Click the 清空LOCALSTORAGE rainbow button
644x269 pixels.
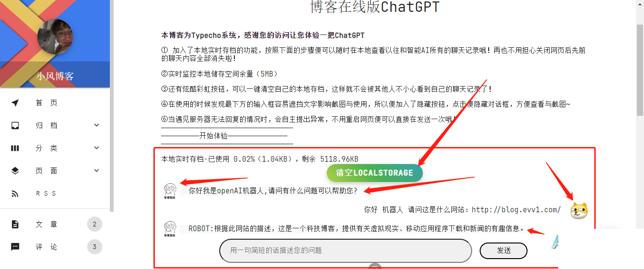[375, 173]
